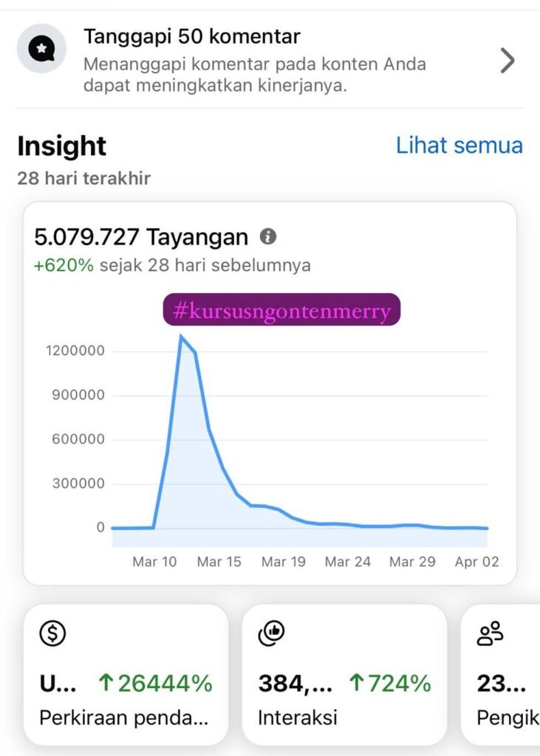Tap the info icon beside Tayangan
Image resolution: width=540 pixels, height=756 pixels.
(268, 237)
